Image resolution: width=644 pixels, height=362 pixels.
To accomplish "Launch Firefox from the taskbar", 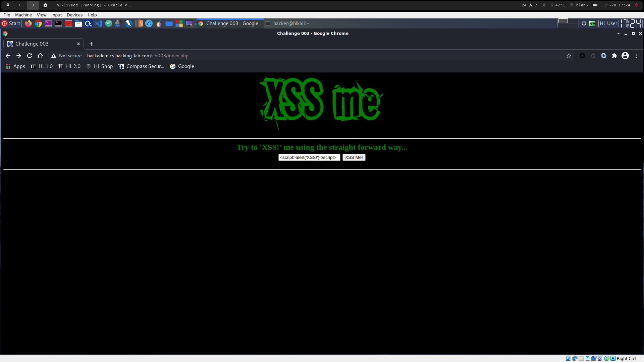I will point(28,23).
